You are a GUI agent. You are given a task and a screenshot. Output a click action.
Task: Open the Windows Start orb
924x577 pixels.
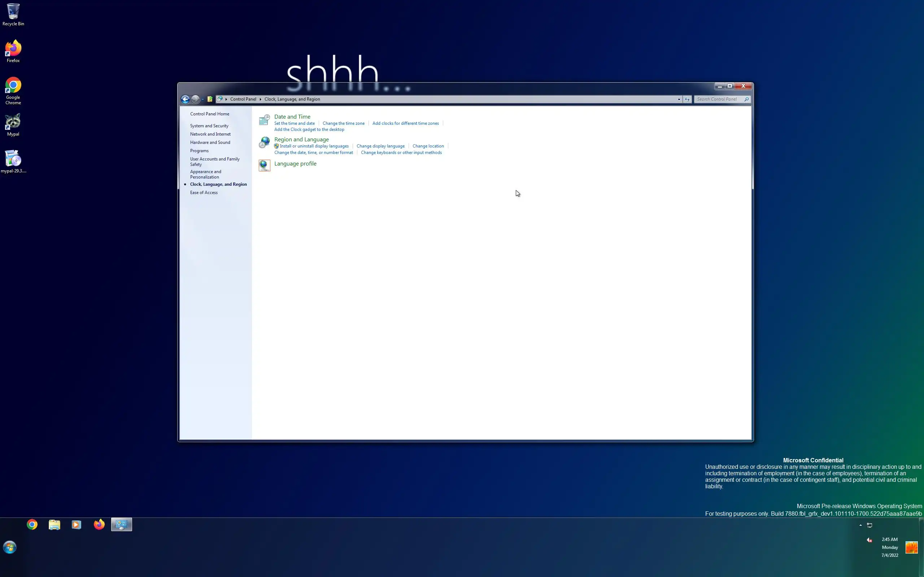click(x=10, y=547)
